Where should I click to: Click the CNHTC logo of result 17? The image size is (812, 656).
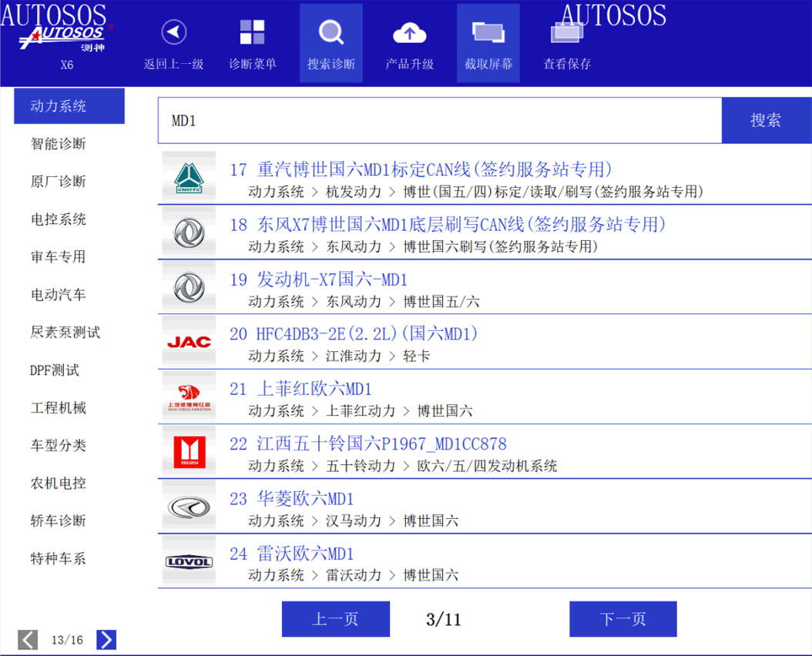[189, 178]
